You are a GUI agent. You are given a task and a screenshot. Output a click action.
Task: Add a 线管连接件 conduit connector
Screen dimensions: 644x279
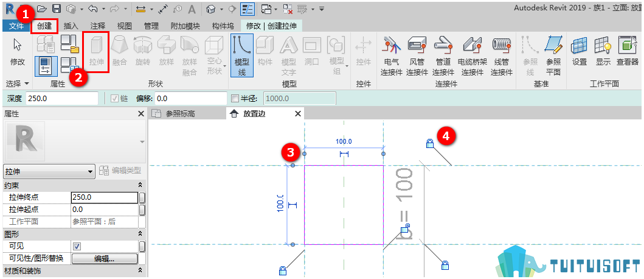[x=502, y=55]
